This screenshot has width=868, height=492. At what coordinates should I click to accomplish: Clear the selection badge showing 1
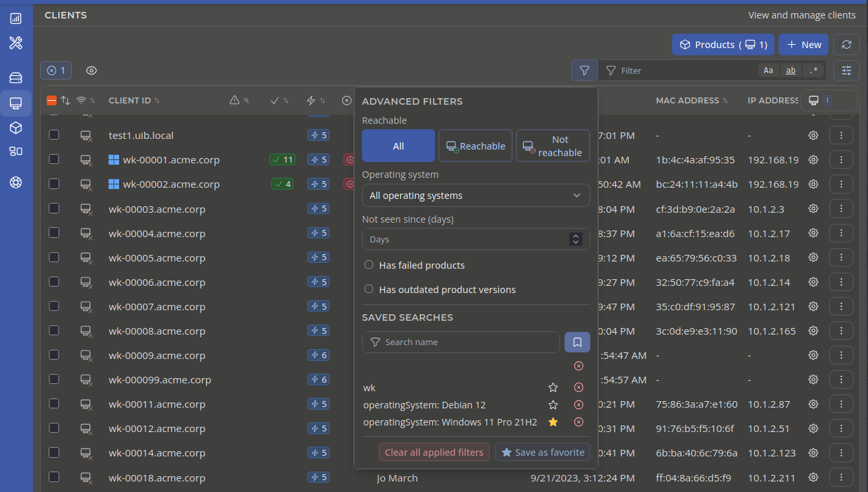(56, 70)
